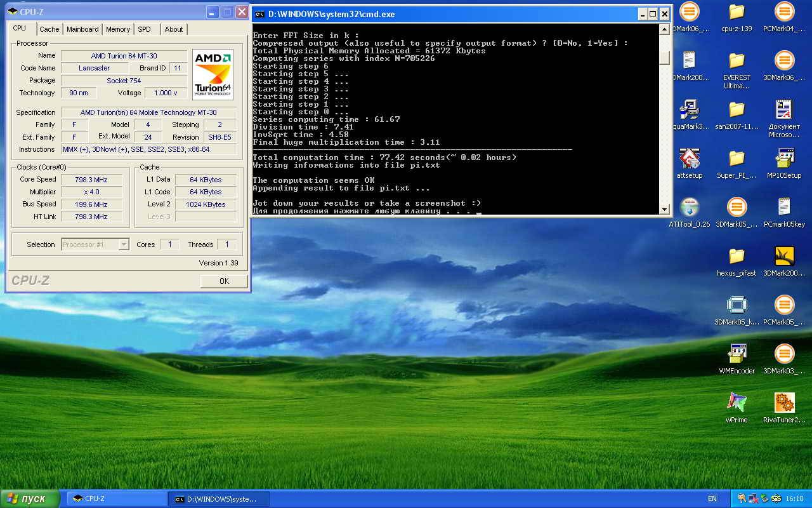Switch to the Memory tab in CPU-Z
The image size is (812, 508).
click(x=118, y=29)
